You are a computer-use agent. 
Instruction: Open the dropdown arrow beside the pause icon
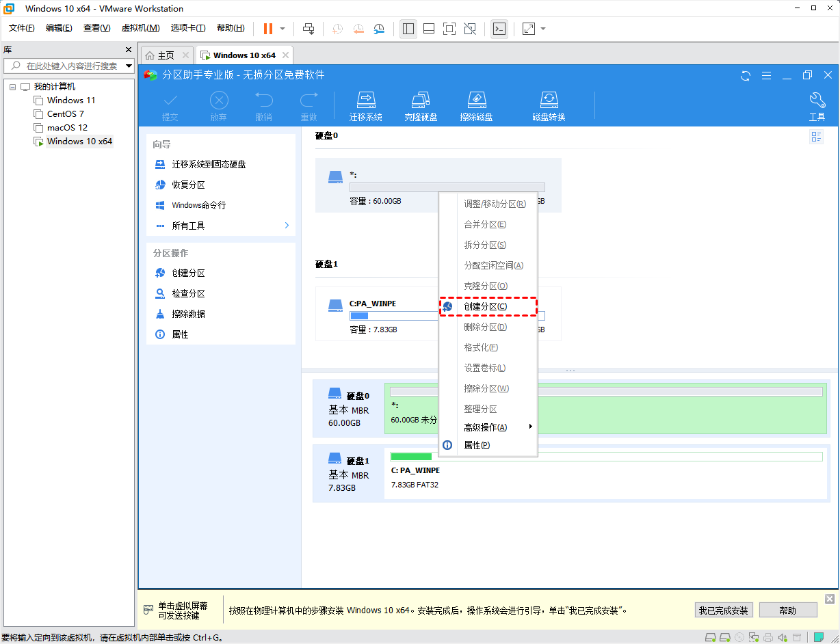(283, 29)
